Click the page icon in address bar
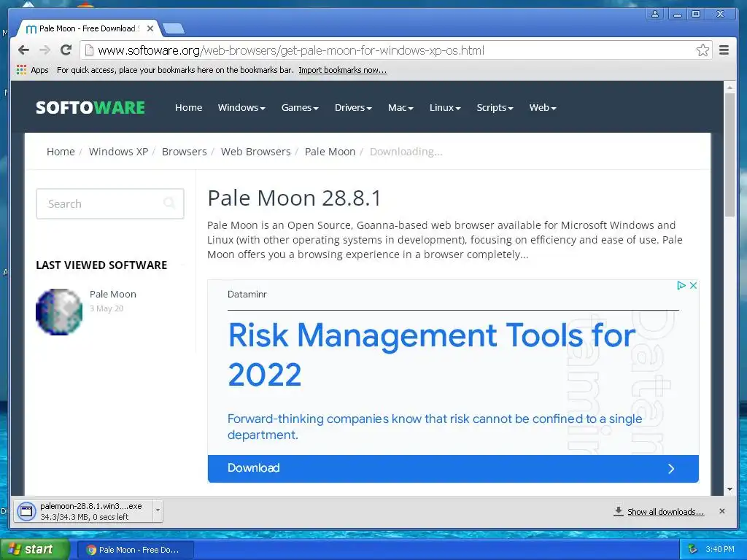The height and width of the screenshot is (560, 747). tap(88, 50)
